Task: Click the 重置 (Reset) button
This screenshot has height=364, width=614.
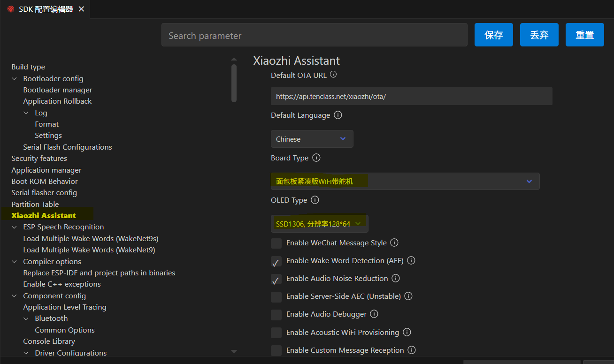Action: point(584,35)
